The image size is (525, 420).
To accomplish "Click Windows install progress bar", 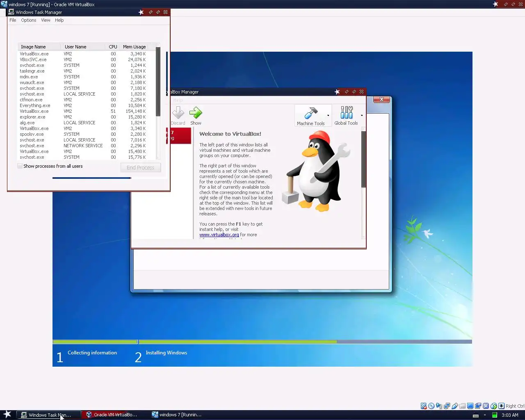I will (262, 342).
